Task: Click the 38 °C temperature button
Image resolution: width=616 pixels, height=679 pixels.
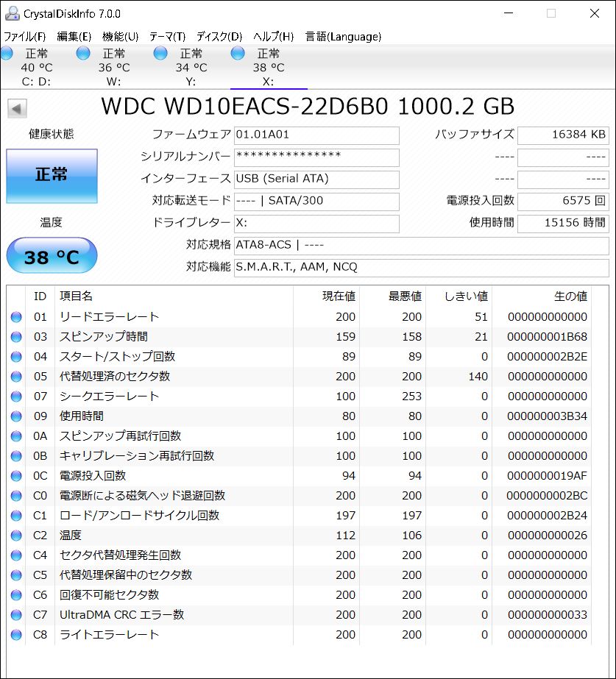Action: [52, 257]
